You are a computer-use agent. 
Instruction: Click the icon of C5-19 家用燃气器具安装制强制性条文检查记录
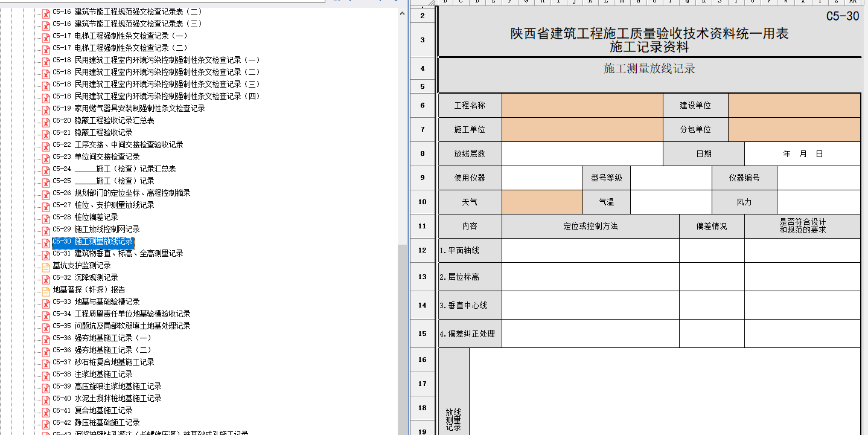point(46,109)
